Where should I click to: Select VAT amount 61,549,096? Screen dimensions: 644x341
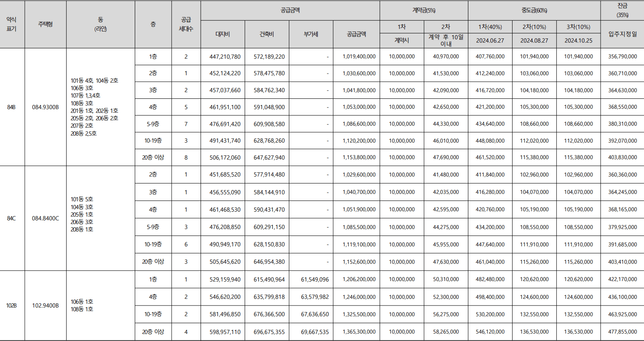(x=315, y=279)
